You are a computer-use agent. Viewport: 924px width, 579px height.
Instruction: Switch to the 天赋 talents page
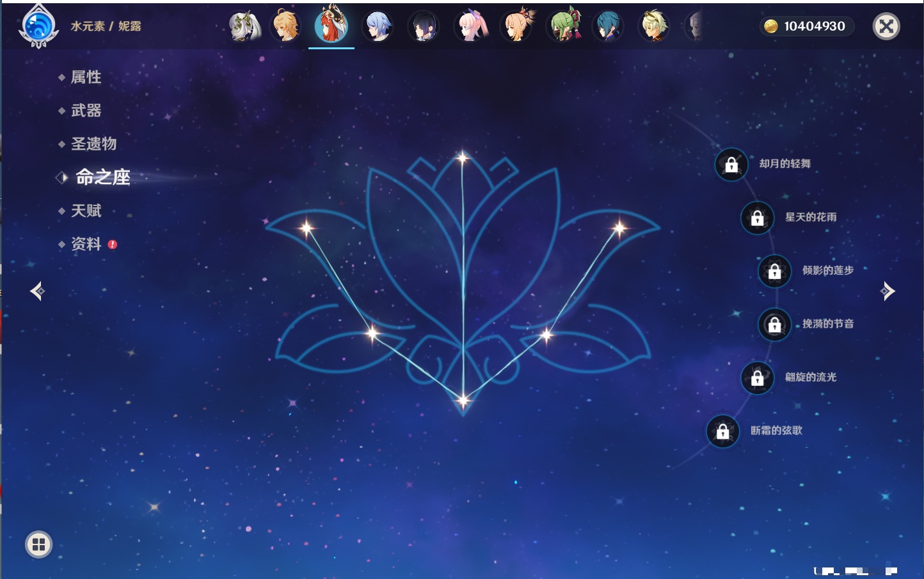click(86, 210)
